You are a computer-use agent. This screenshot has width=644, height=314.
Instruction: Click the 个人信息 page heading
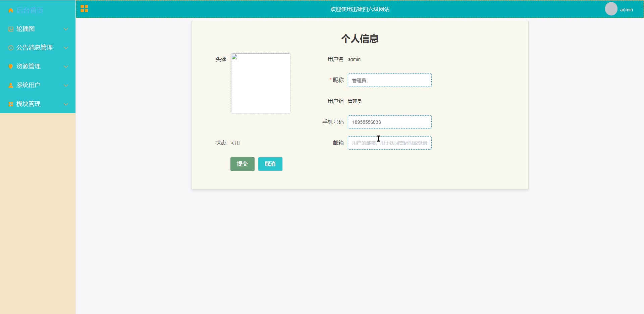(x=360, y=39)
